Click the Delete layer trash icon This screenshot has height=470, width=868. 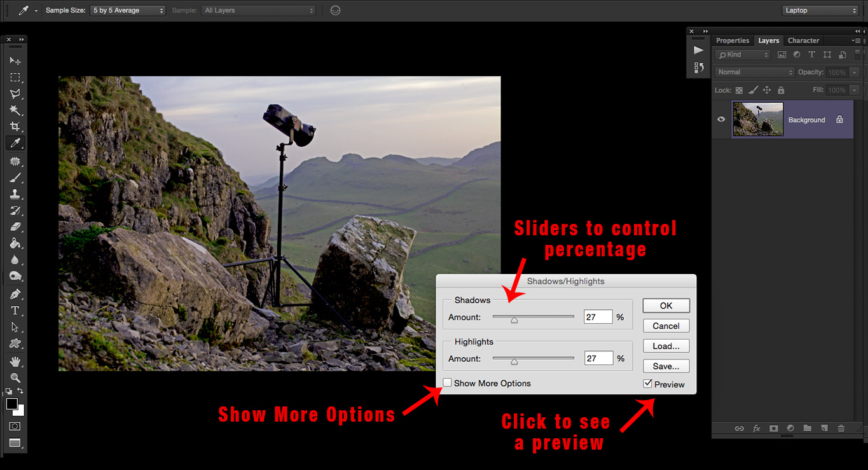[x=841, y=429]
